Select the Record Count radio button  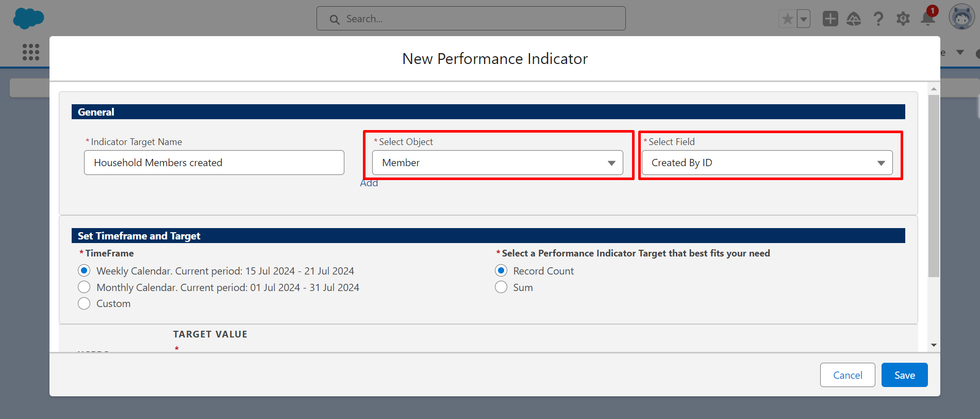tap(501, 271)
